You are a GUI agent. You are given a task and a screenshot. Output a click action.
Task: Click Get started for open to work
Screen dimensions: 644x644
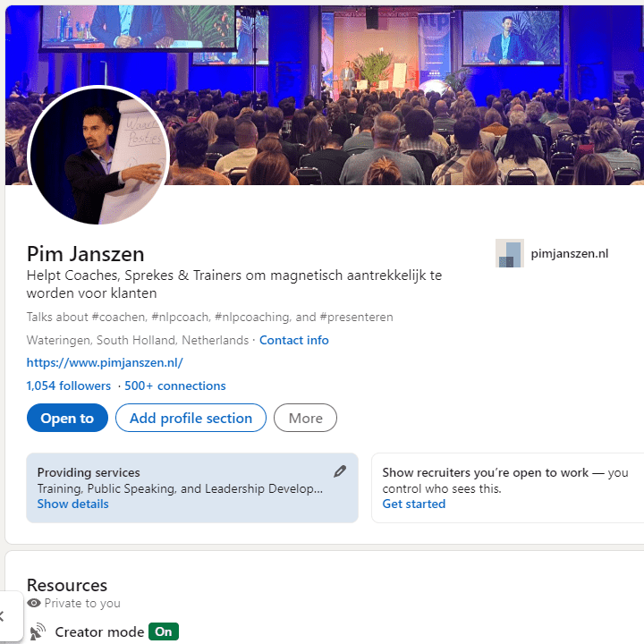coord(414,504)
